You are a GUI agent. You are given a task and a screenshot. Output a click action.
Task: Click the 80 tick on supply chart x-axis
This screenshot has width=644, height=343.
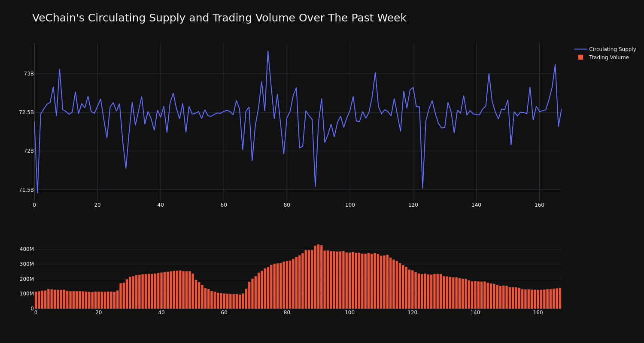[287, 205]
